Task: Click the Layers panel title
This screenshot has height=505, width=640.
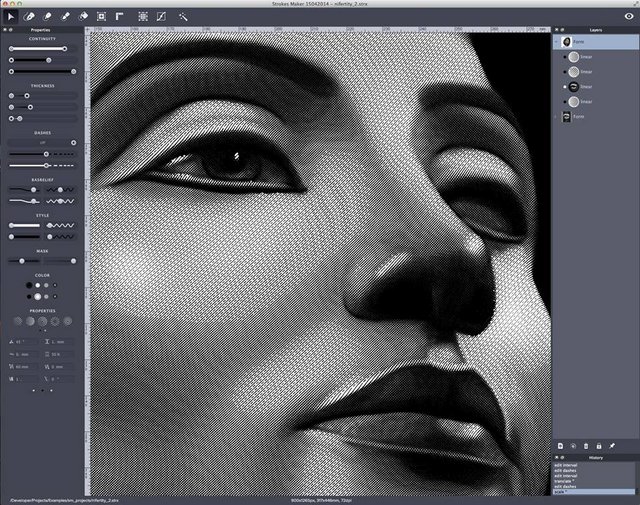Action: [596, 30]
